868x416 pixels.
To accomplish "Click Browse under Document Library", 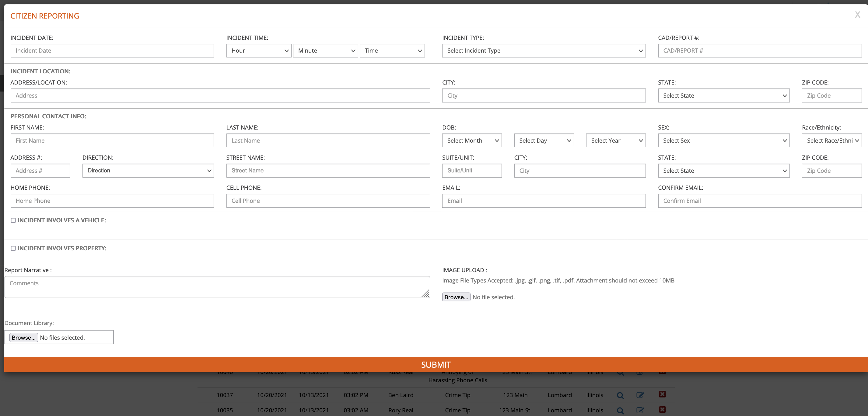I will (x=24, y=338).
